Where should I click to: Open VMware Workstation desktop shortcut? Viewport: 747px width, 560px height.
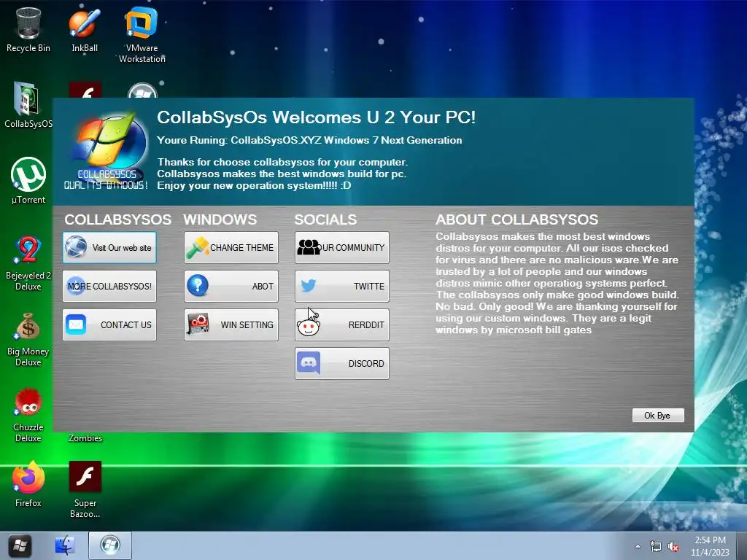142,34
